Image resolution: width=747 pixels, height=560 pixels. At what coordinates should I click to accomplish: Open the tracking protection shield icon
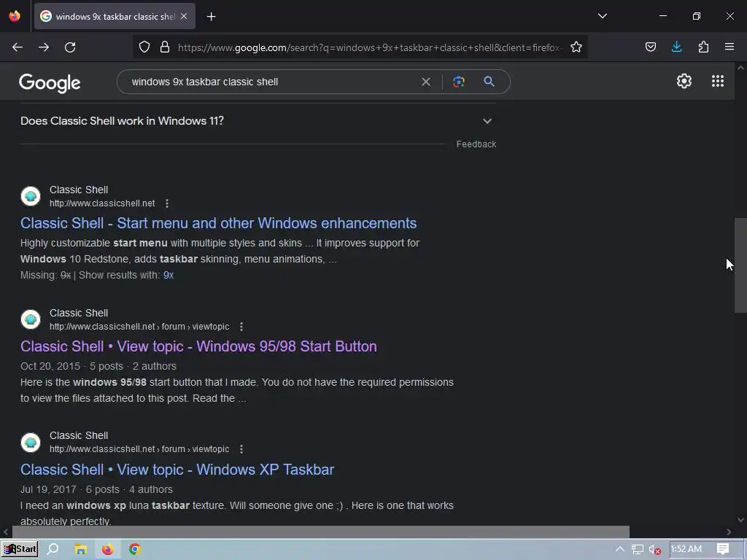(144, 47)
